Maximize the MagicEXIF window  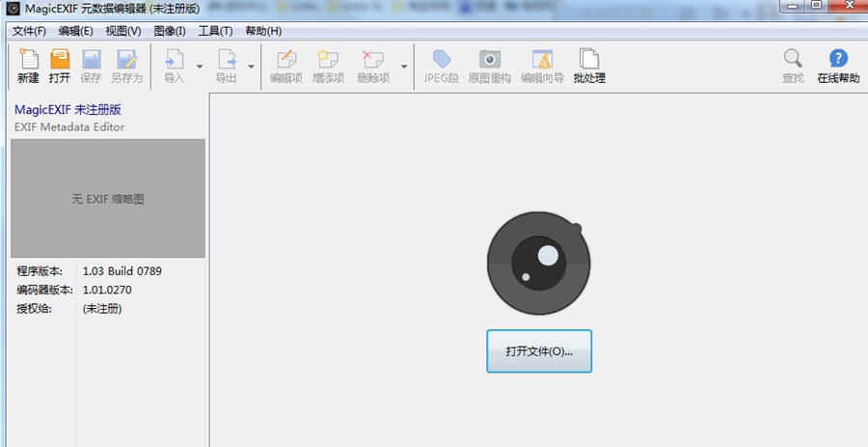coord(817,6)
